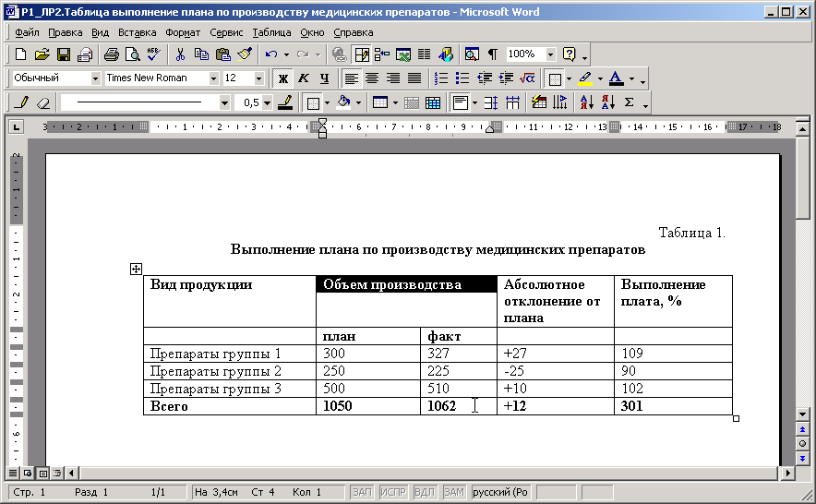Toggle center text alignment
This screenshot has width=816, height=504.
(x=372, y=78)
